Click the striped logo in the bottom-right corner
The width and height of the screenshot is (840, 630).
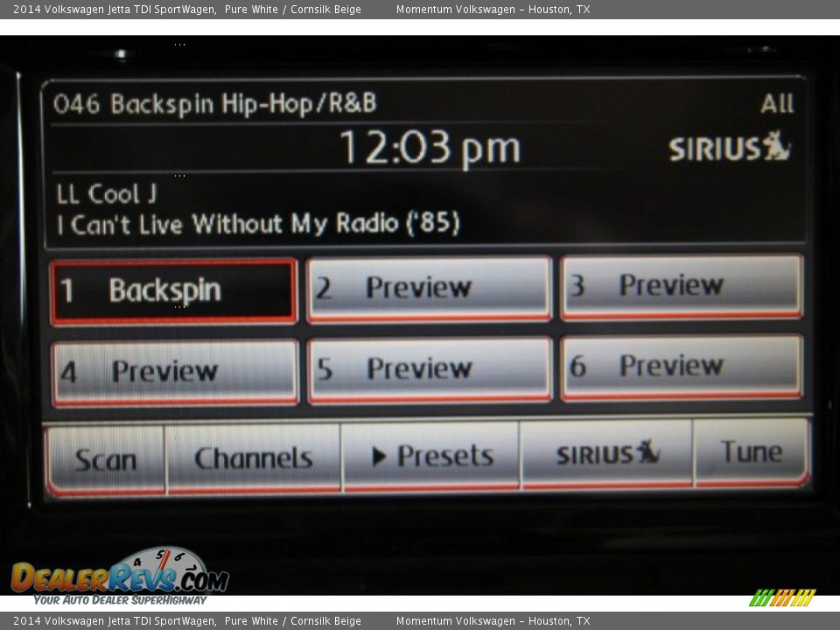click(x=781, y=598)
